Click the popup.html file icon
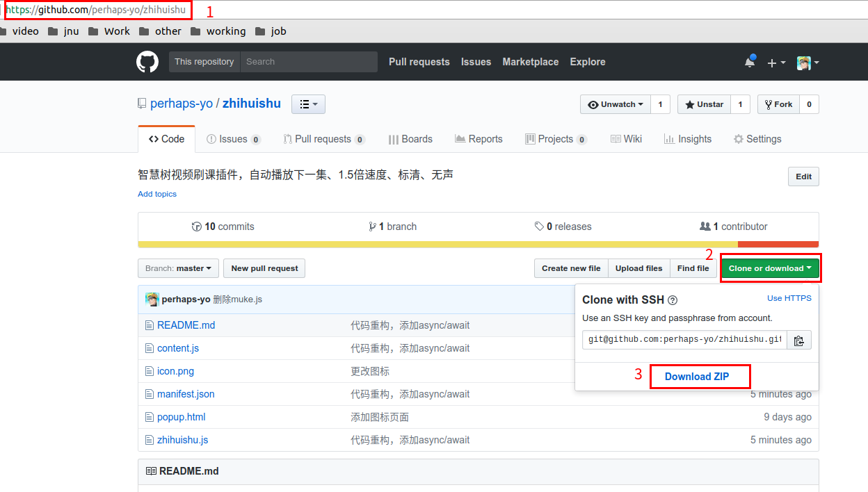This screenshot has width=868, height=492. pyautogui.click(x=149, y=417)
